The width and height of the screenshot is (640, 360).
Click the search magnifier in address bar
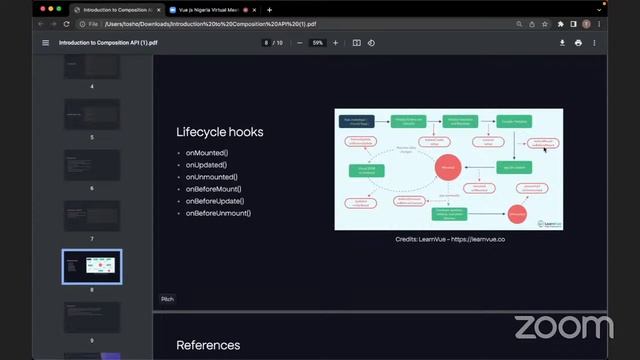click(519, 24)
